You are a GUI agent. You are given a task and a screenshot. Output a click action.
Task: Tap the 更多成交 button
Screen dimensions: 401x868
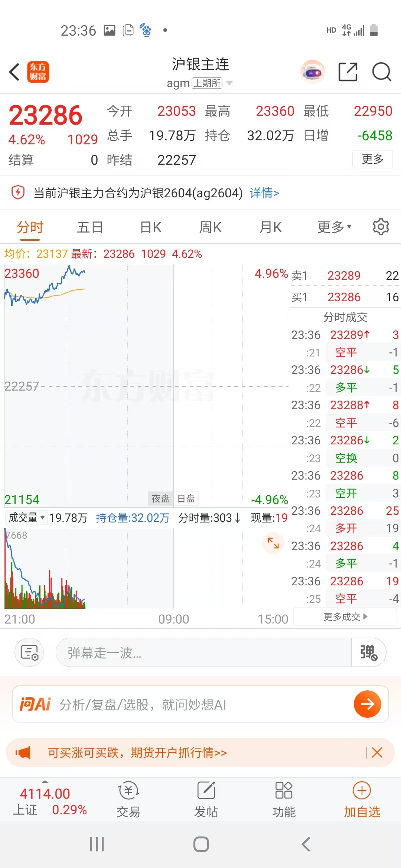[x=345, y=617]
